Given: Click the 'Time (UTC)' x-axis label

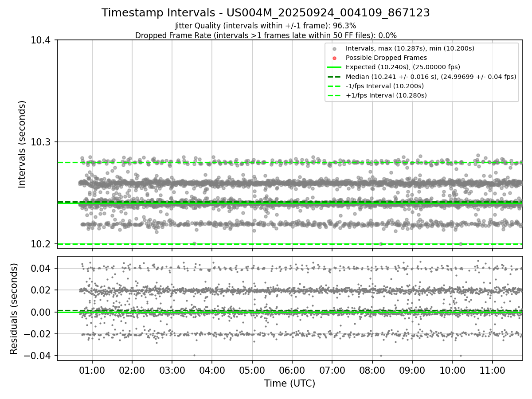Looking at the screenshot, I should tap(289, 383).
